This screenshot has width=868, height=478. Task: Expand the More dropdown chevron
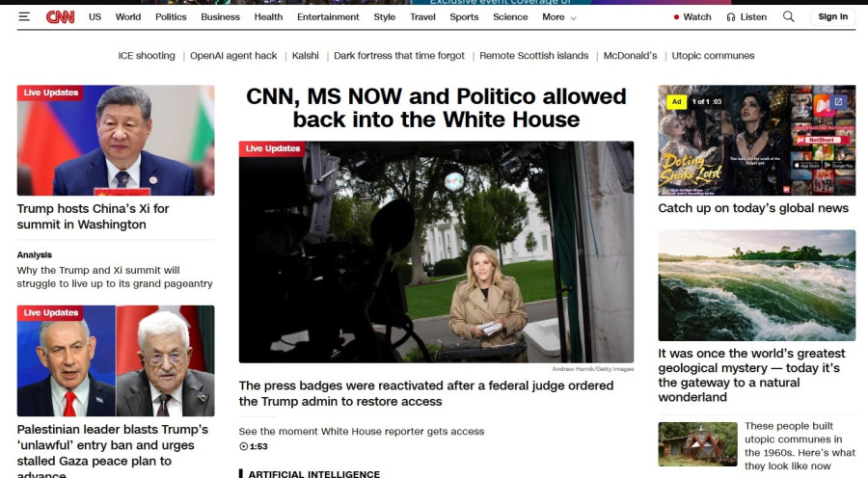(x=574, y=18)
